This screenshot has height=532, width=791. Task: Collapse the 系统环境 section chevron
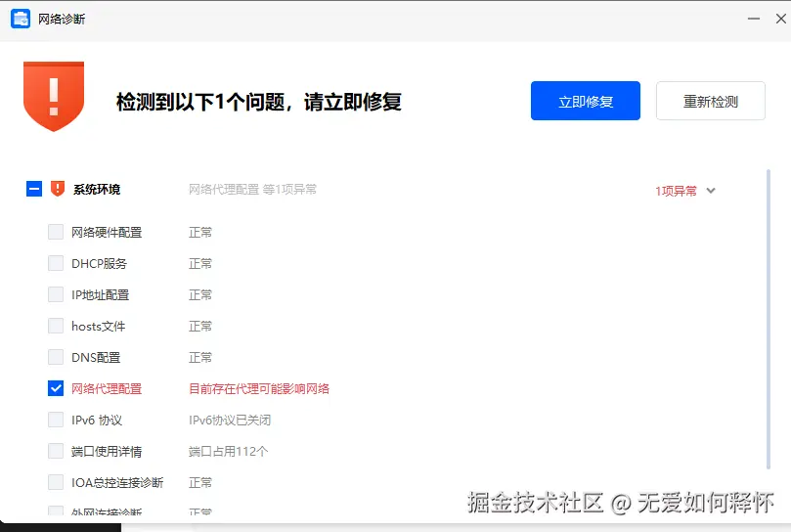click(711, 191)
